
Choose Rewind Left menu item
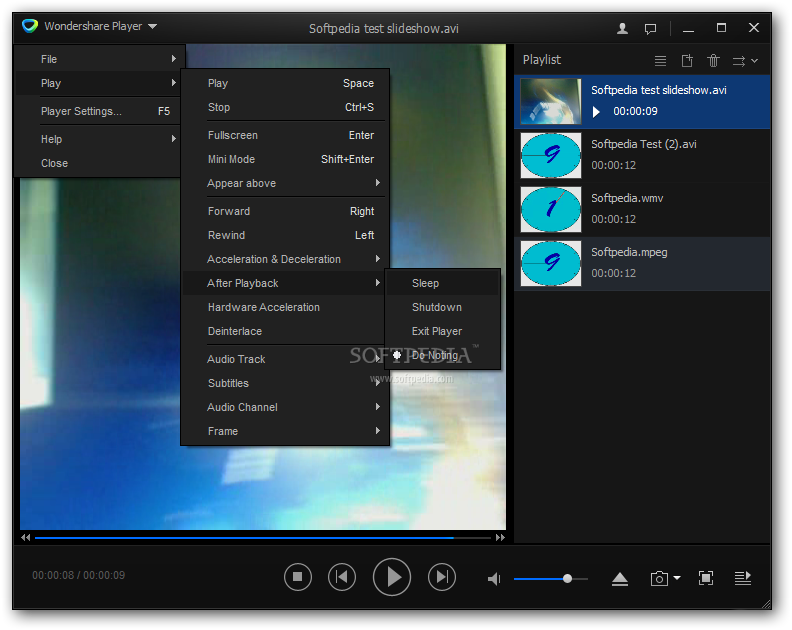coord(285,235)
